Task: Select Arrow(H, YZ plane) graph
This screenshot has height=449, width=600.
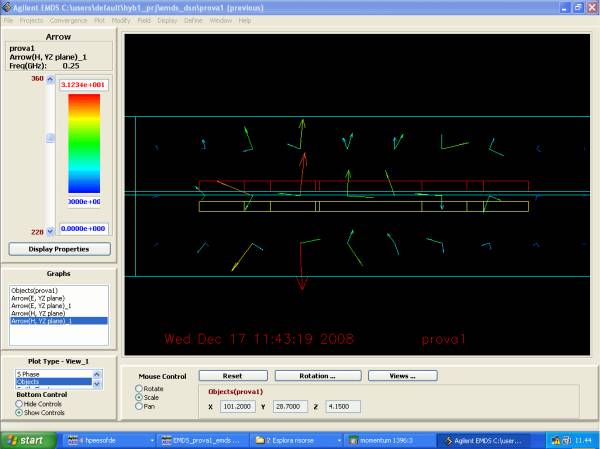Action: coord(38,313)
